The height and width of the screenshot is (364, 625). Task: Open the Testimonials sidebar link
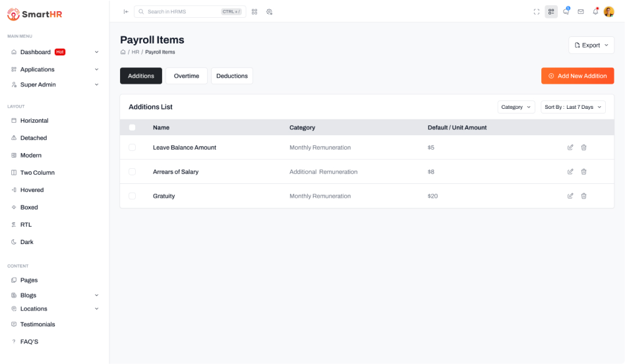tap(38, 324)
